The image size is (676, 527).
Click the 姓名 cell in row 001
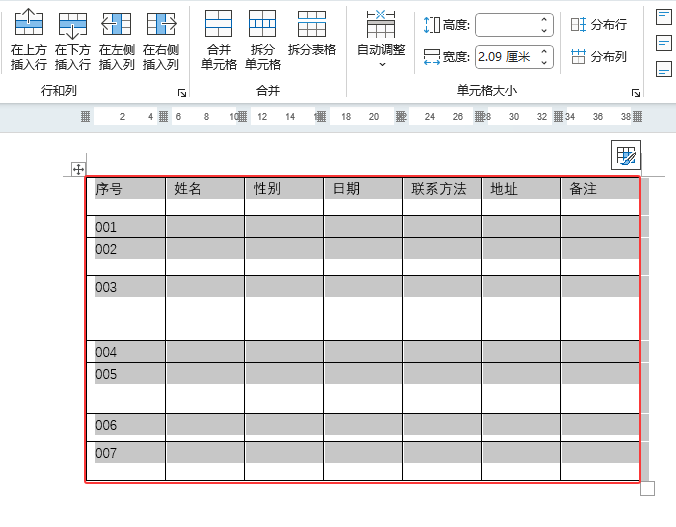click(x=205, y=227)
